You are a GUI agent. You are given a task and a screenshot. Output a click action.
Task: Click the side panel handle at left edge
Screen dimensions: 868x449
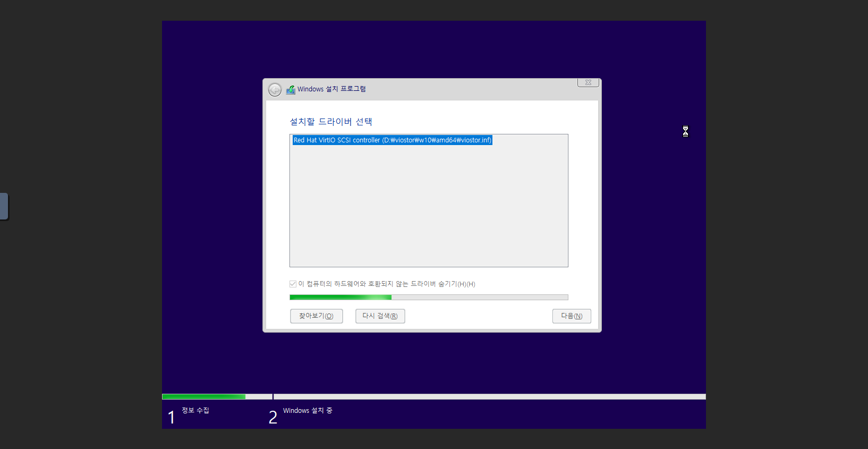(4, 207)
